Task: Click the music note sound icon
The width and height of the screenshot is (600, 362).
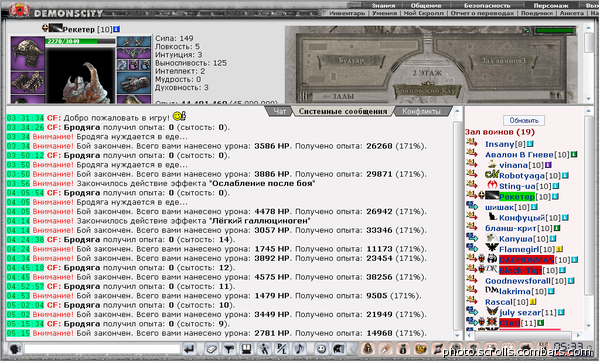Action: click(299, 349)
